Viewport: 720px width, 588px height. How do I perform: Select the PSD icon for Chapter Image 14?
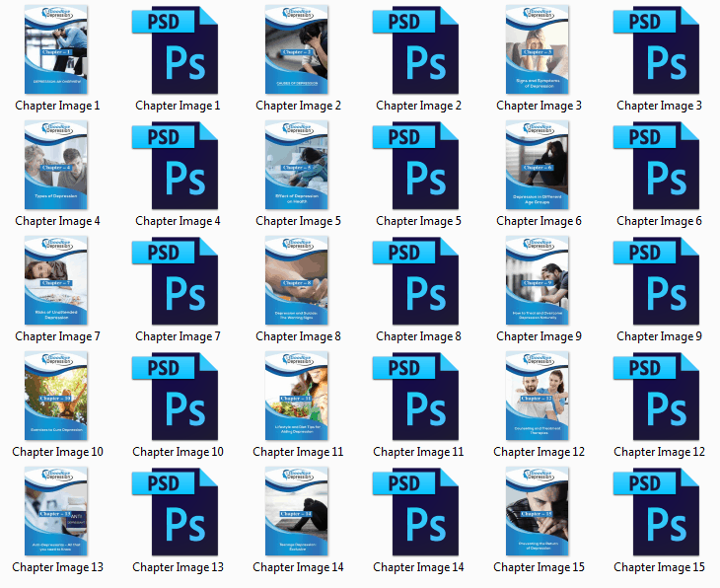(x=418, y=511)
